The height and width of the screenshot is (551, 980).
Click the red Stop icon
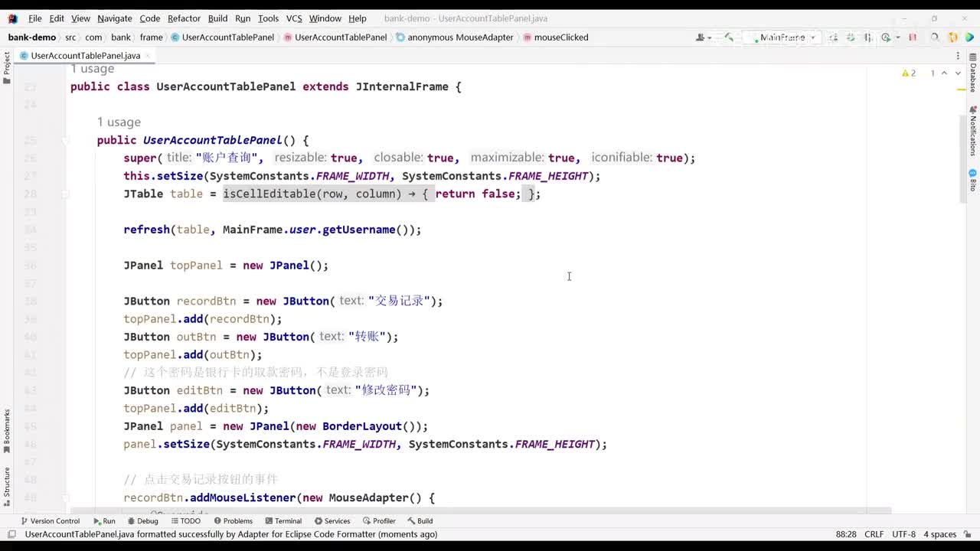tap(913, 37)
